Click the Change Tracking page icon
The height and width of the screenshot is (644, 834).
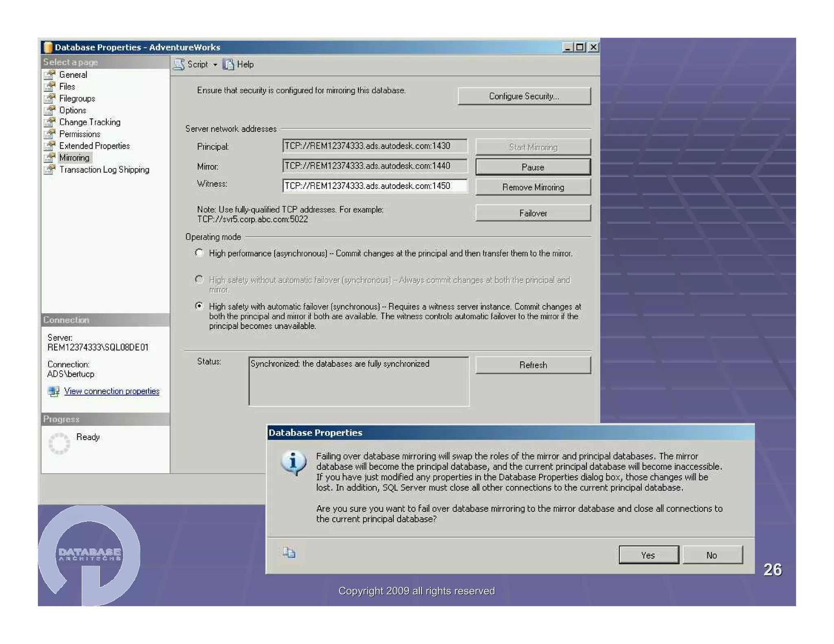tap(50, 122)
